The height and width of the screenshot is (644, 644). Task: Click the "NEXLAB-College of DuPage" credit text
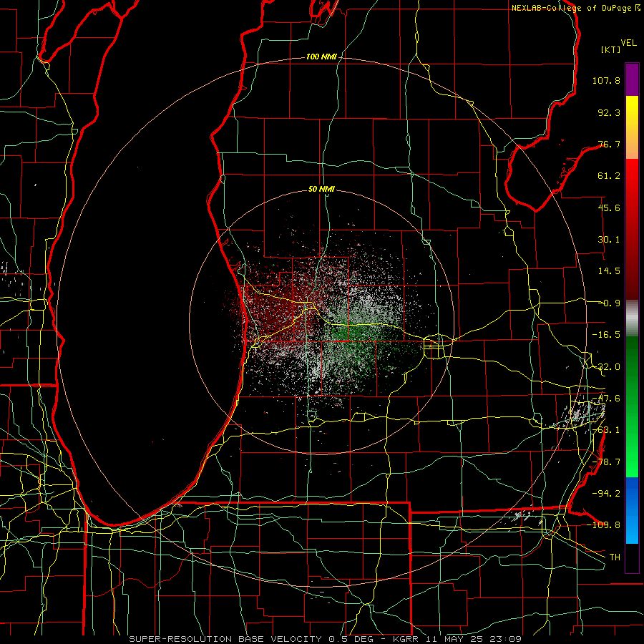coord(572,8)
